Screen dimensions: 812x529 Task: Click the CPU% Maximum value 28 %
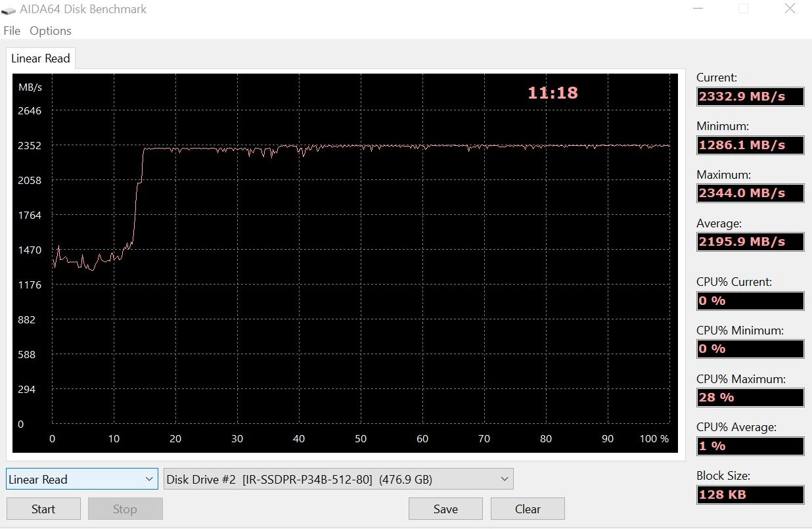pyautogui.click(x=750, y=398)
